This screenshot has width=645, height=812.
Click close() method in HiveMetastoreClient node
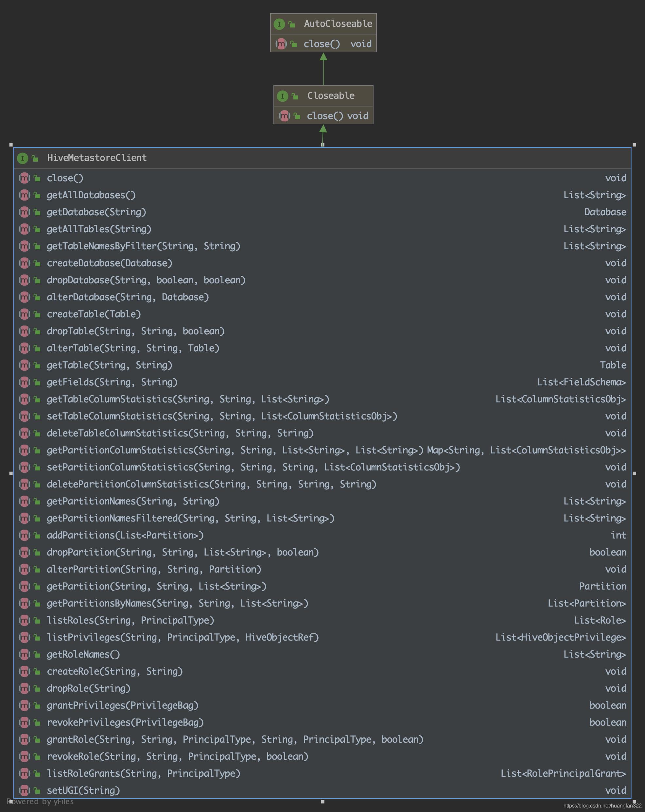pyautogui.click(x=65, y=178)
